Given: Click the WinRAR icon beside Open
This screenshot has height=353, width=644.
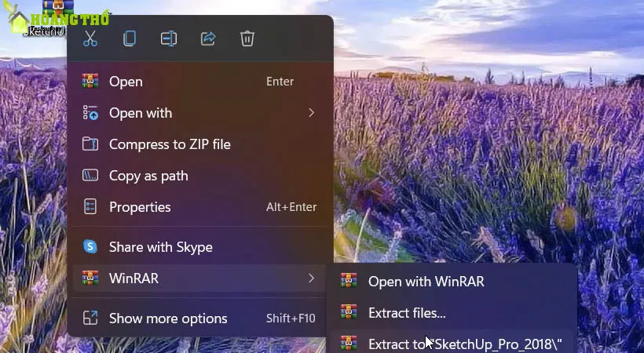Looking at the screenshot, I should (x=90, y=82).
